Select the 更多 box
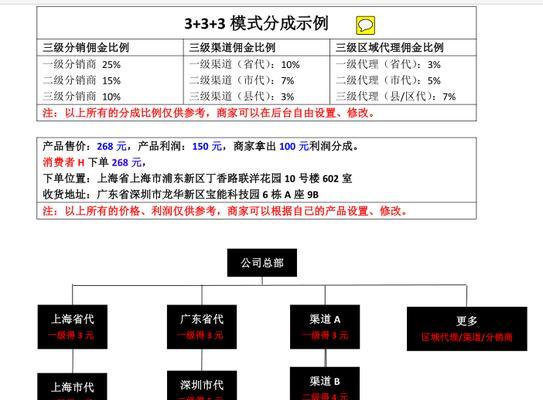 pos(467,329)
